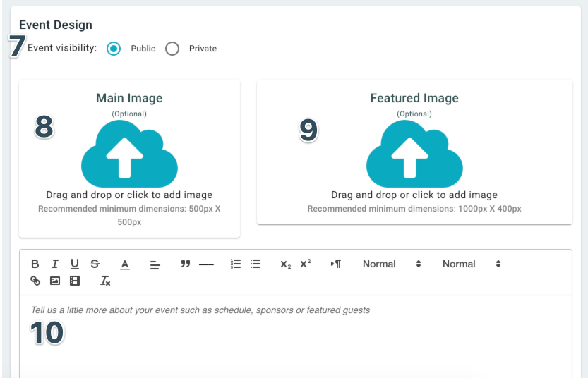The width and height of the screenshot is (588, 378).
Task: Select Private event visibility
Action: pyautogui.click(x=172, y=49)
